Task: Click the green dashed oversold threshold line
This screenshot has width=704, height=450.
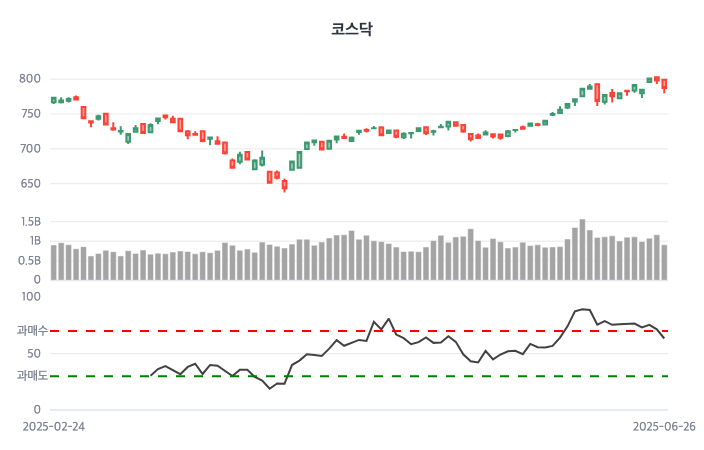Action: (400, 376)
